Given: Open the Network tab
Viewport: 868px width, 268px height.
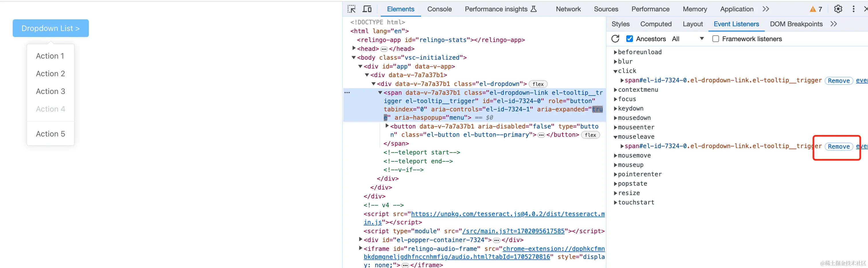Looking at the screenshot, I should coord(568,9).
